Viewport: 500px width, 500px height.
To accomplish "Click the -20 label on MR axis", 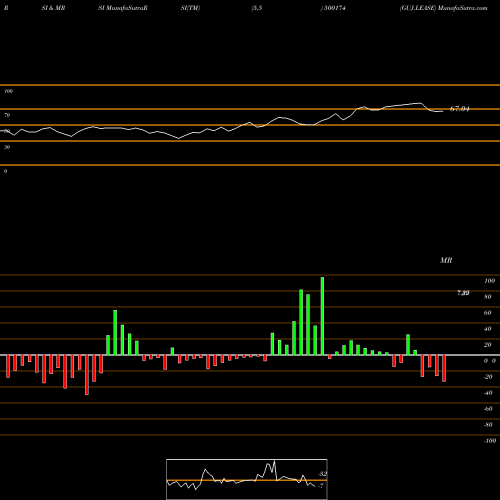I will coord(488,377).
